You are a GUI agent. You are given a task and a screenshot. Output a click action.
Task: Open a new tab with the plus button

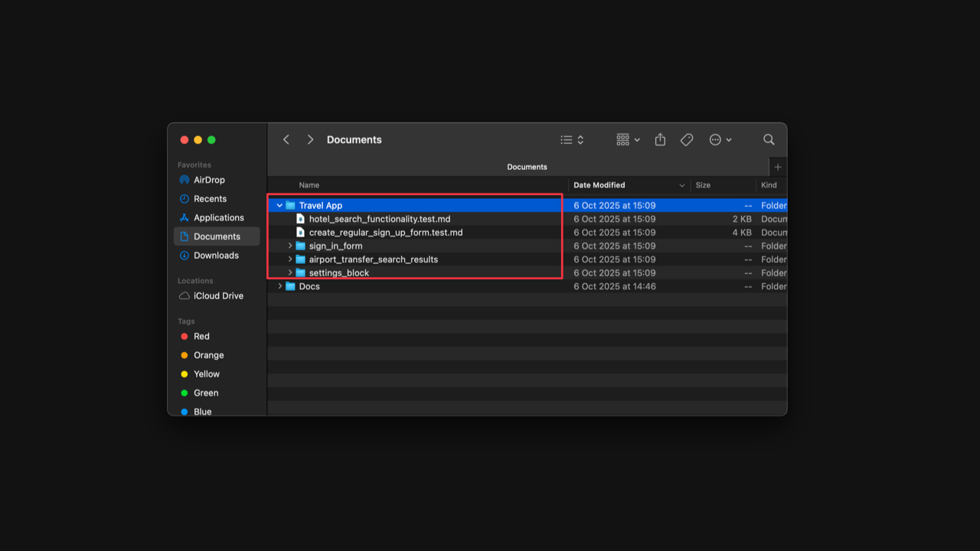pyautogui.click(x=777, y=166)
